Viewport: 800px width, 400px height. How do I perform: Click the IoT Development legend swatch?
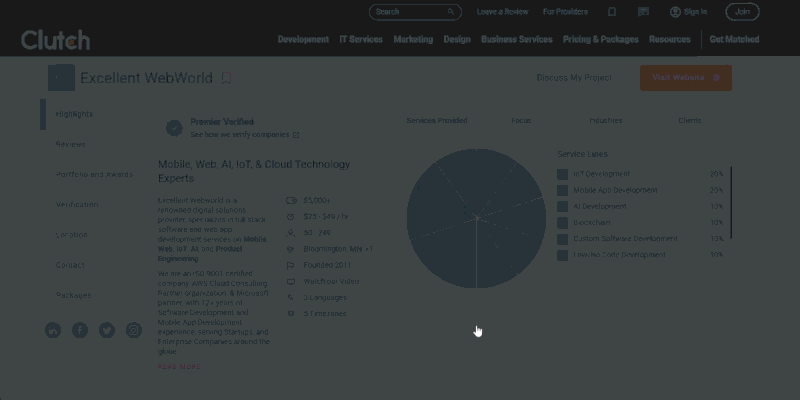[563, 174]
